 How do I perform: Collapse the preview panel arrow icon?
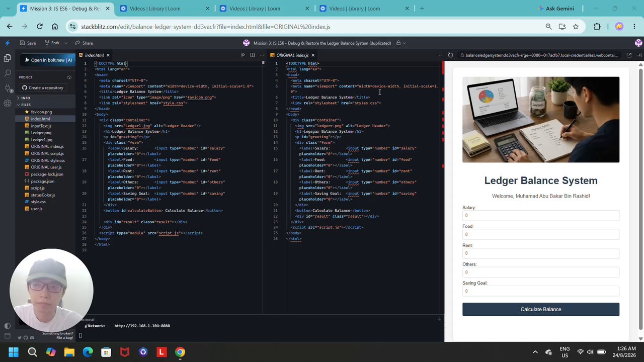639,55
